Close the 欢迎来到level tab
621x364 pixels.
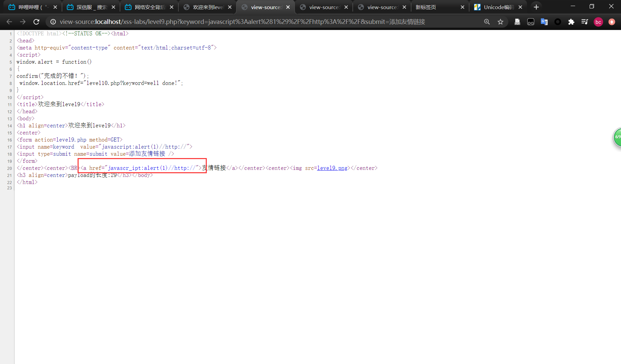coord(230,7)
